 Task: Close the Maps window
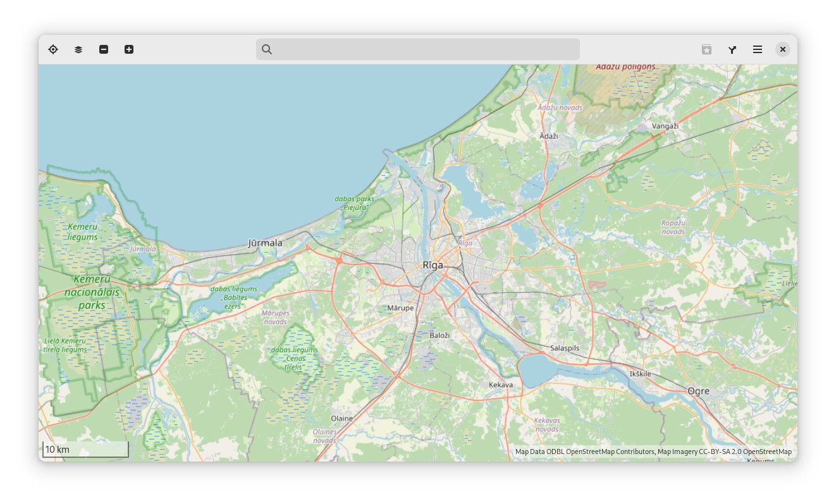(783, 49)
